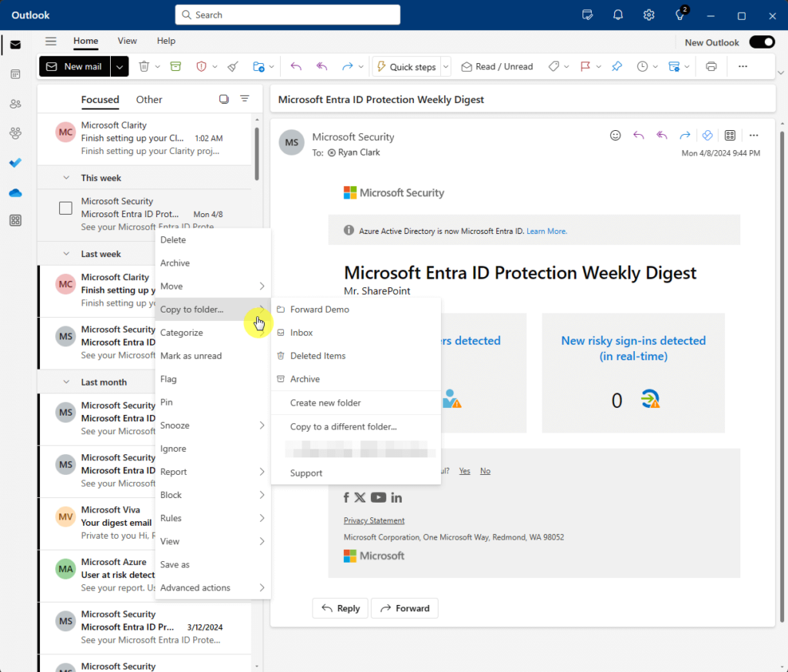The width and height of the screenshot is (788, 672).
Task: Expand the Rules submenu in context menu
Action: pos(213,518)
